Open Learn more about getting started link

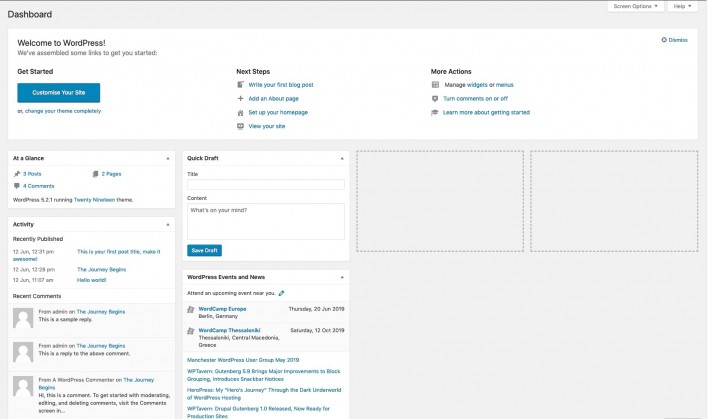click(486, 112)
